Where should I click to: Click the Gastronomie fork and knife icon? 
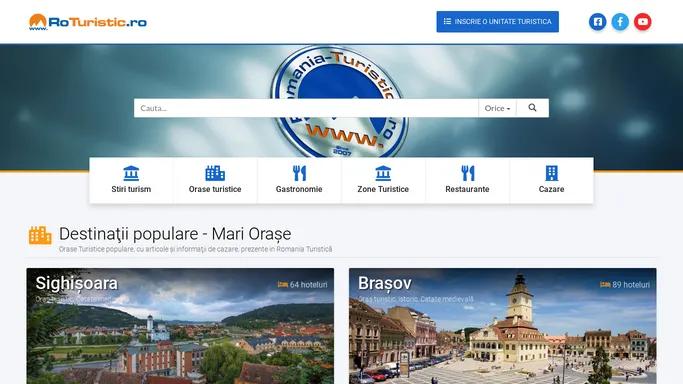pos(299,173)
